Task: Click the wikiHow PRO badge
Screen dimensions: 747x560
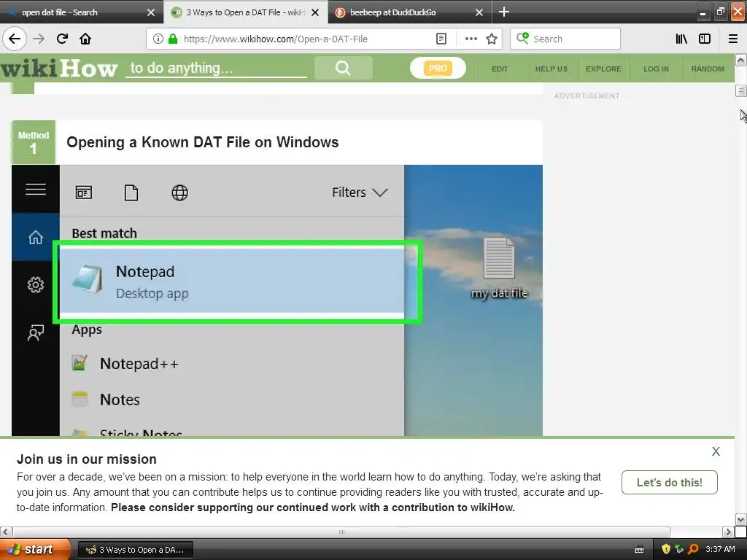Action: 438,68
